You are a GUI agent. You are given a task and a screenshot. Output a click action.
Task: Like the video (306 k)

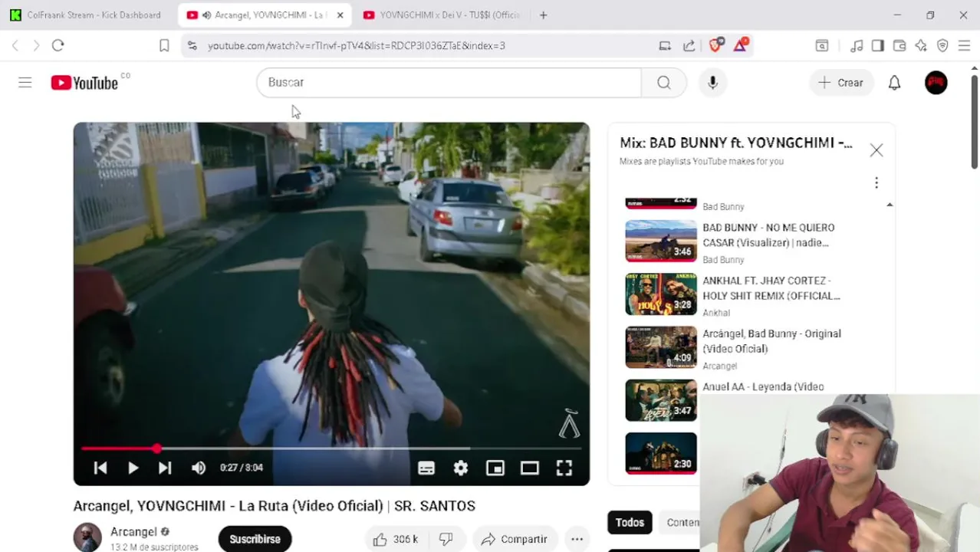[x=396, y=539]
